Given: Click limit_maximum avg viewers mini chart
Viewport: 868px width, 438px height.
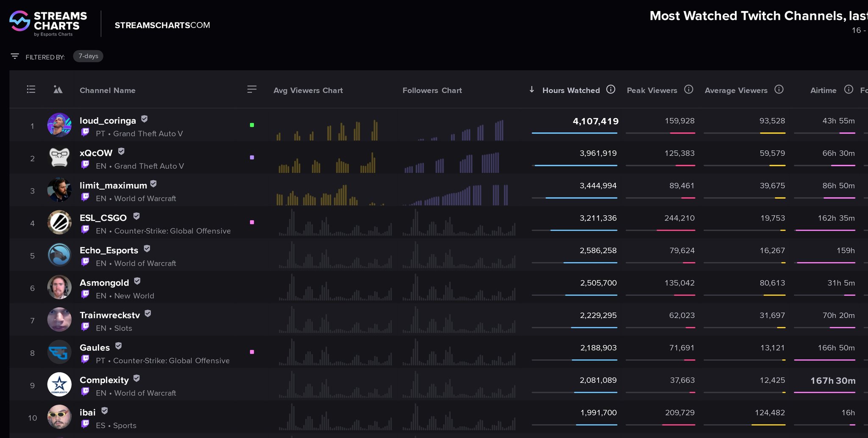Looking at the screenshot, I should 330,194.
